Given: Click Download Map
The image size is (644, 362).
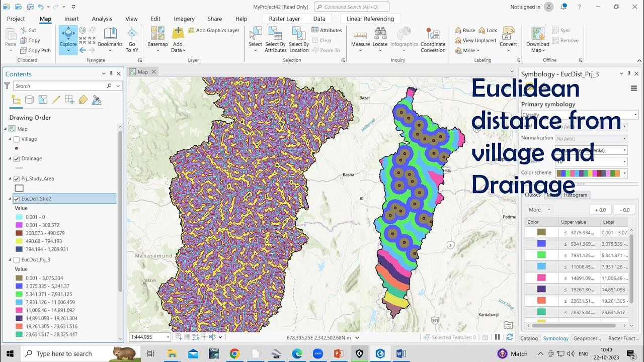Looking at the screenshot, I should pos(538,40).
